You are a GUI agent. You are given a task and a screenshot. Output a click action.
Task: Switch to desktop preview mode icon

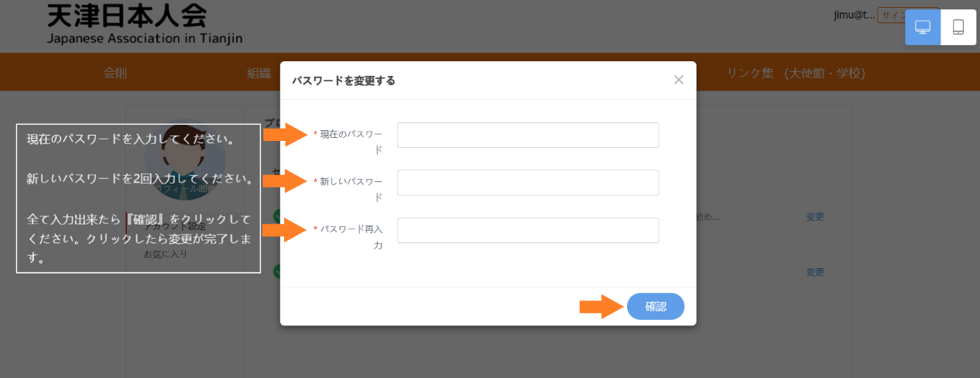click(922, 27)
